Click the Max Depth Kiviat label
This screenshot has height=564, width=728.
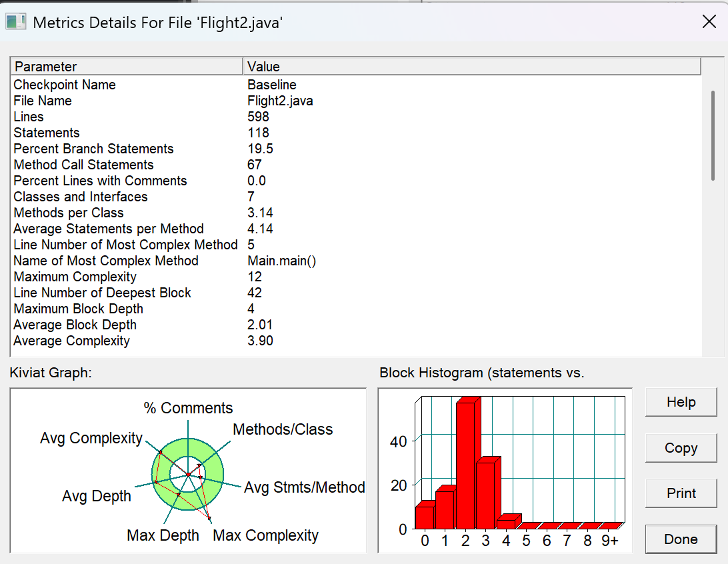click(x=163, y=536)
